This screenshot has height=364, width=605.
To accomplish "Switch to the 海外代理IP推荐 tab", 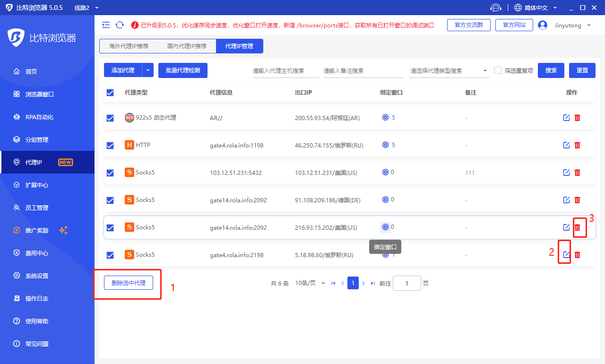I will point(129,46).
